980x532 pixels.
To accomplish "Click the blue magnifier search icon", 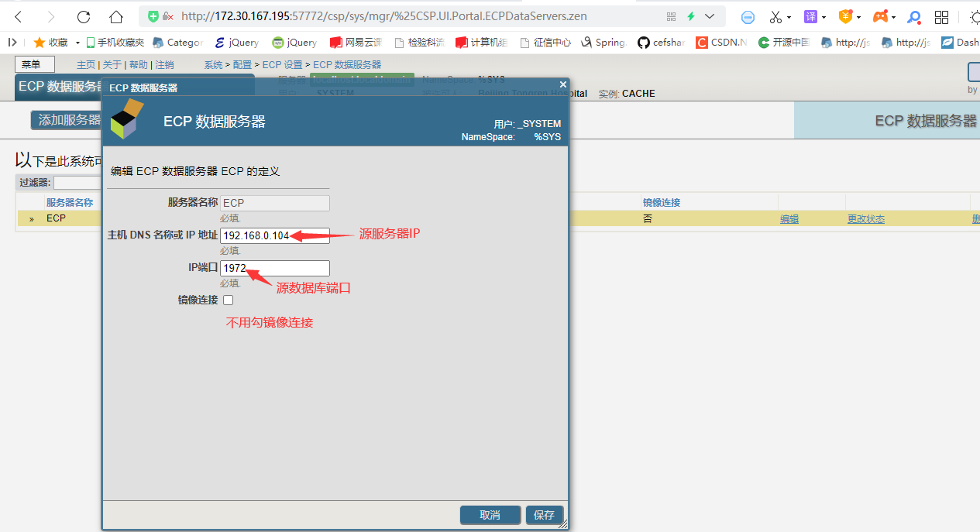I will click(915, 17).
